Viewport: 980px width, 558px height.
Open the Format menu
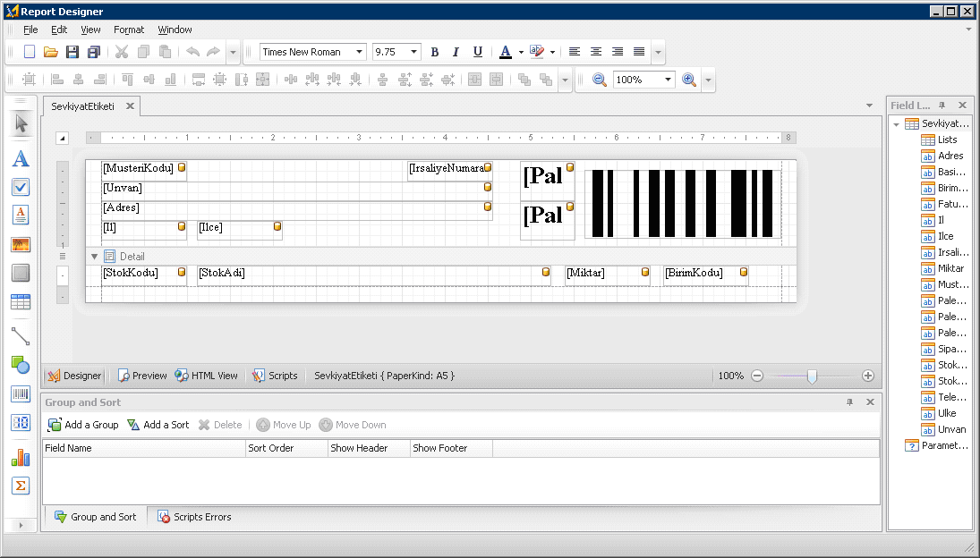129,30
